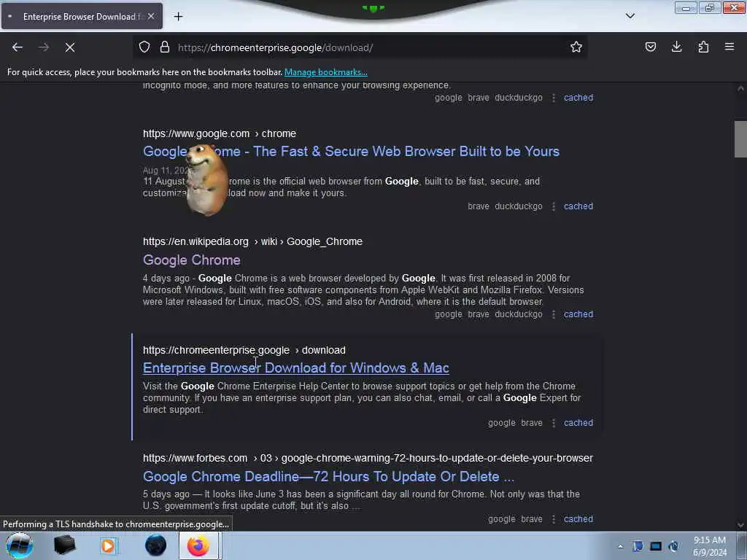Stop loading the page

coord(70,47)
